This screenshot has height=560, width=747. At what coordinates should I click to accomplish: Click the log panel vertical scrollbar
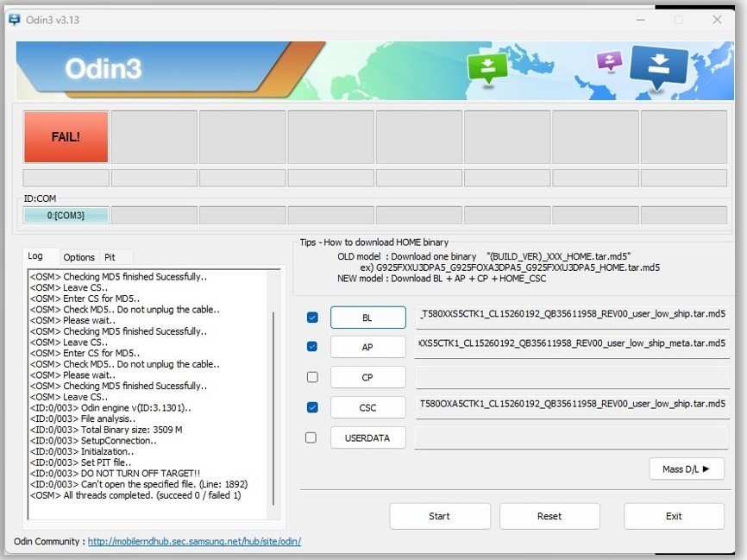point(275,388)
